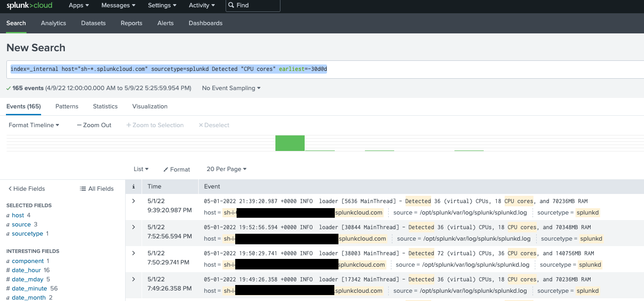Click inside the search query input field
644x301 pixels.
(x=183, y=69)
